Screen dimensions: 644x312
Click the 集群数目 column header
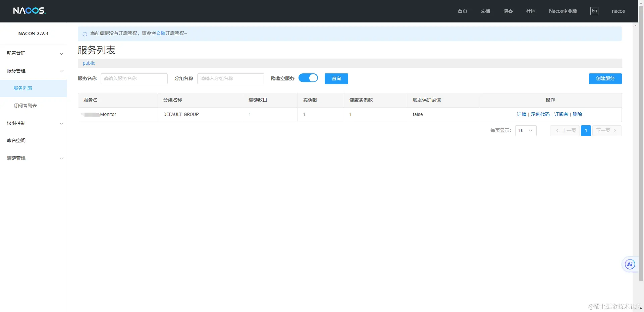point(270,100)
